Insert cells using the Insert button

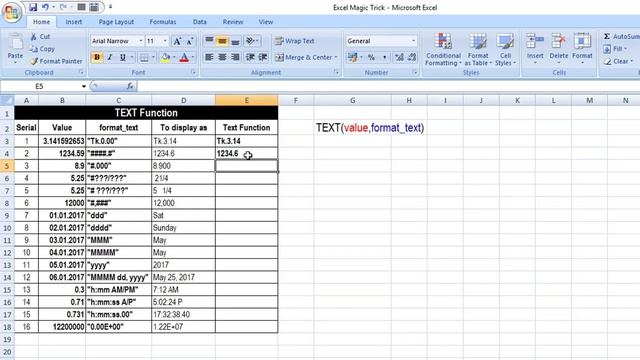pos(535,49)
